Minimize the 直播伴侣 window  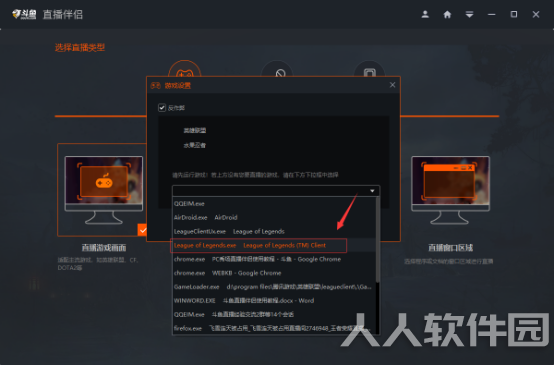tap(491, 14)
